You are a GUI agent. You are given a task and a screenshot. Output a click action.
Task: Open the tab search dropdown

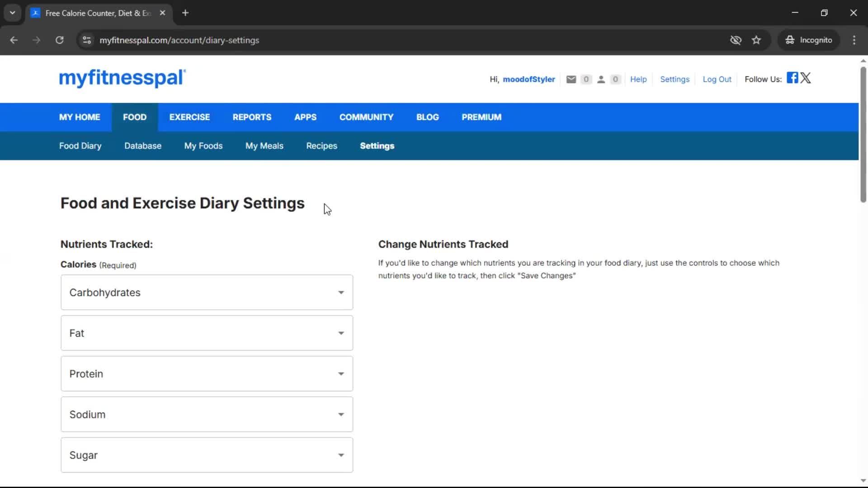pyautogui.click(x=13, y=13)
